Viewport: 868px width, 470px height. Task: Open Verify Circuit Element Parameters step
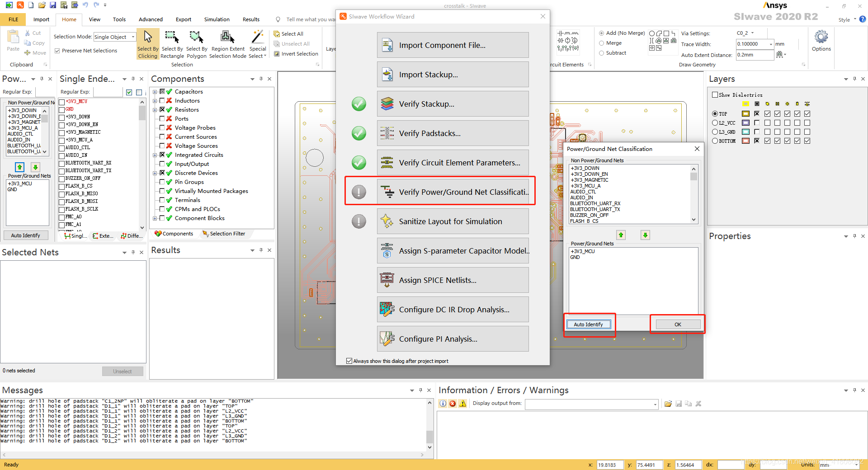(453, 163)
